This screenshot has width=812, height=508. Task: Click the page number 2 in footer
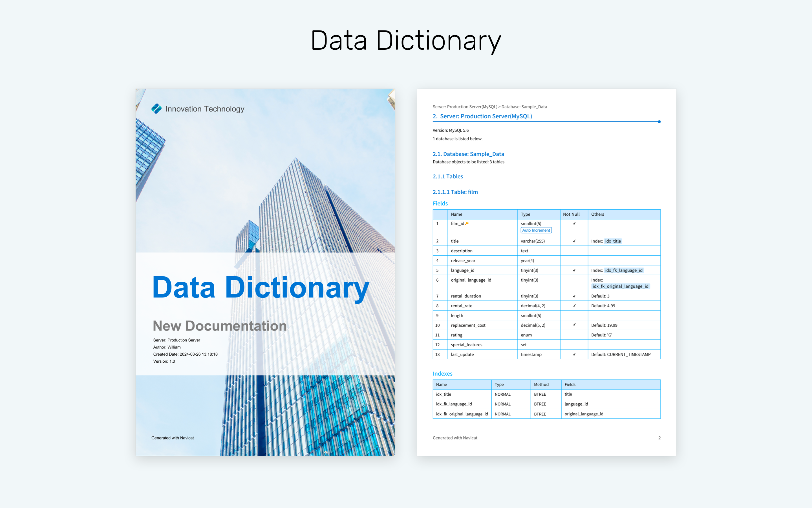(x=659, y=438)
